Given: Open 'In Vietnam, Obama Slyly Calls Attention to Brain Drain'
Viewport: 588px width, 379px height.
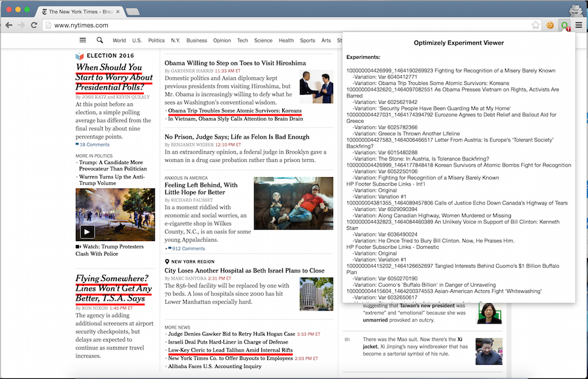Looking at the screenshot, I should point(235,119).
